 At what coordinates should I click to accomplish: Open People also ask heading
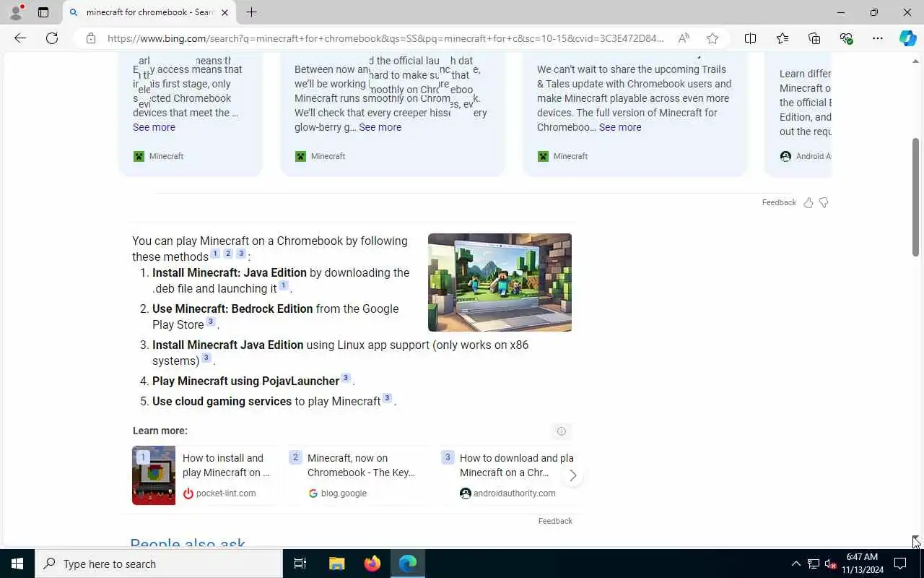(188, 543)
